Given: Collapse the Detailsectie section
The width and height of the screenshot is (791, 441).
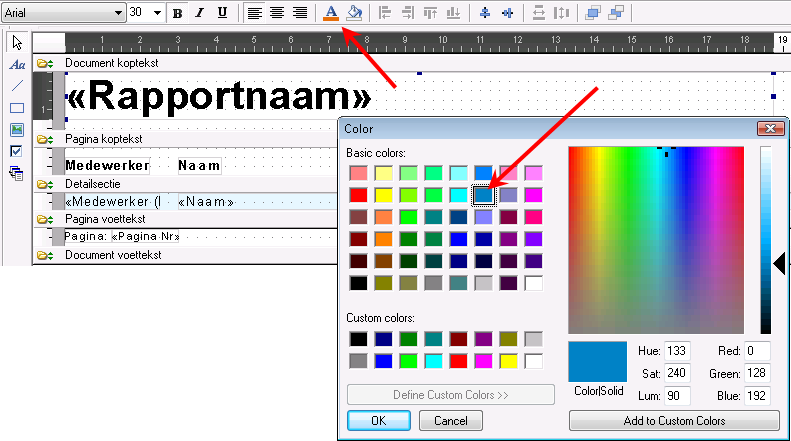Looking at the screenshot, I should (x=45, y=185).
